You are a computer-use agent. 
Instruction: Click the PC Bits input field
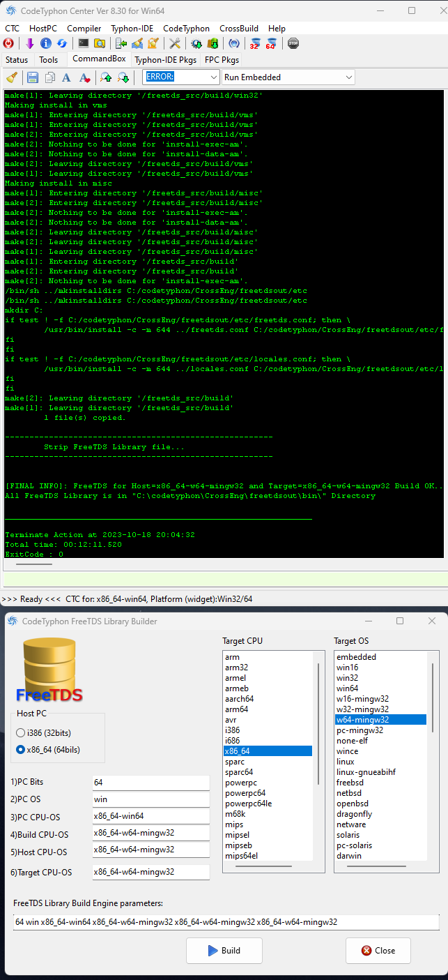click(150, 783)
